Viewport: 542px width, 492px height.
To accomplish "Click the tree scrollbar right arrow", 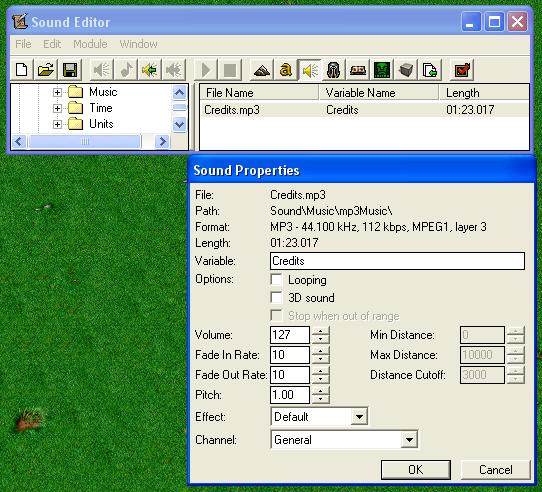I will tap(162, 141).
